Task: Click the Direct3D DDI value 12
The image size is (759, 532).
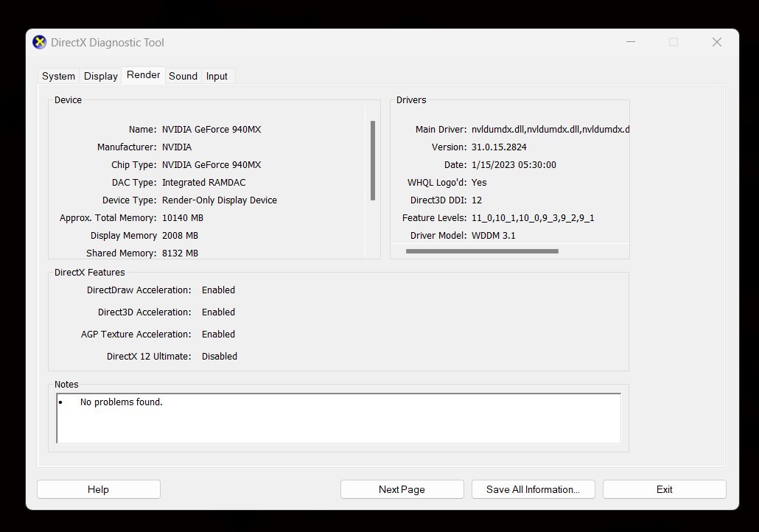Action: (x=477, y=200)
